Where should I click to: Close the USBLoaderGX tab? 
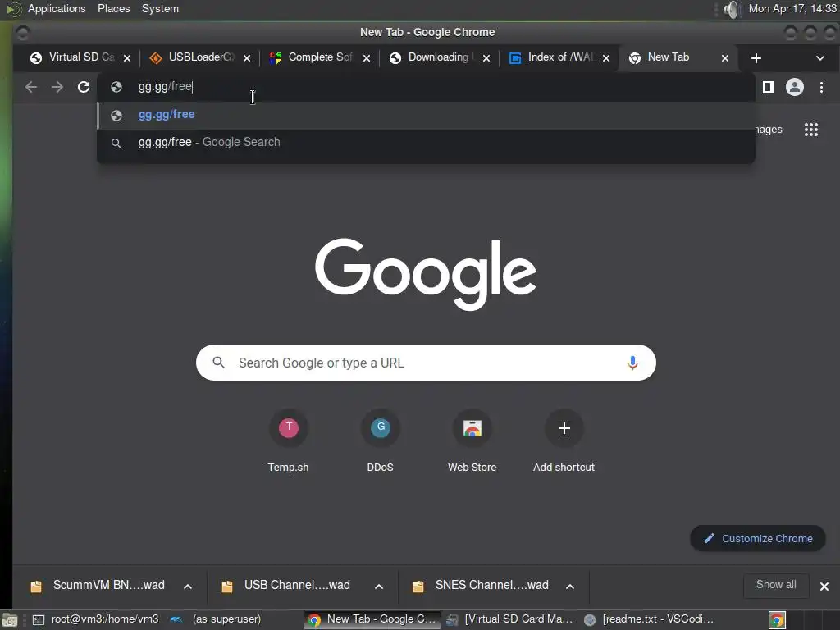[x=246, y=58]
